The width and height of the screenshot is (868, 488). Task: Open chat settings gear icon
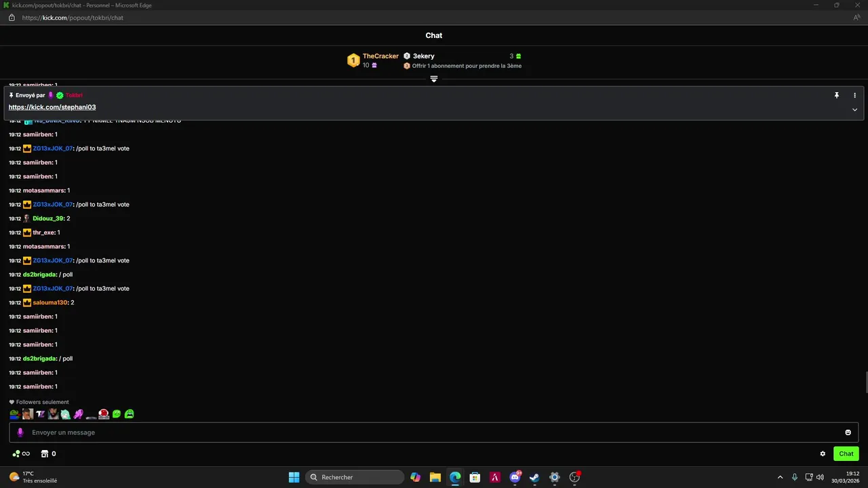coord(823,454)
